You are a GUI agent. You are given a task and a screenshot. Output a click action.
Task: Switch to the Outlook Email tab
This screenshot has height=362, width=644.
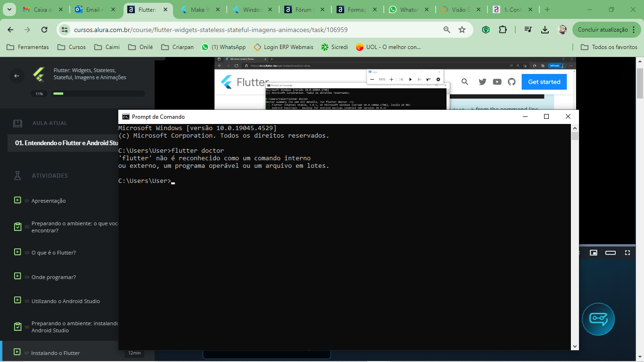[x=96, y=9]
